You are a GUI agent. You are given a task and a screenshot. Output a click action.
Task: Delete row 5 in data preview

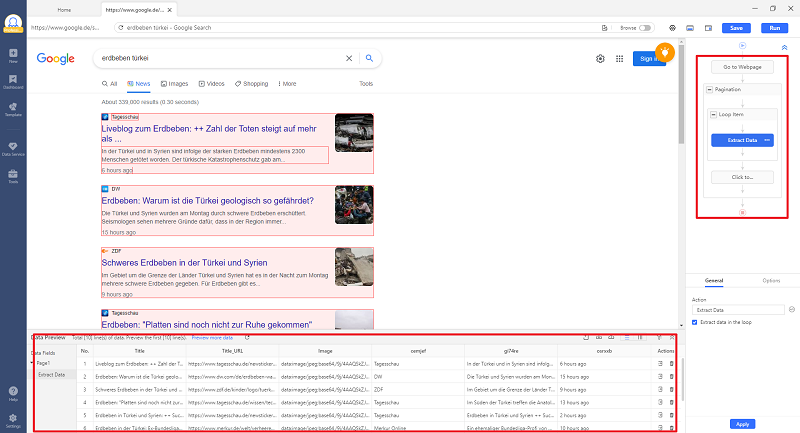(x=671, y=415)
